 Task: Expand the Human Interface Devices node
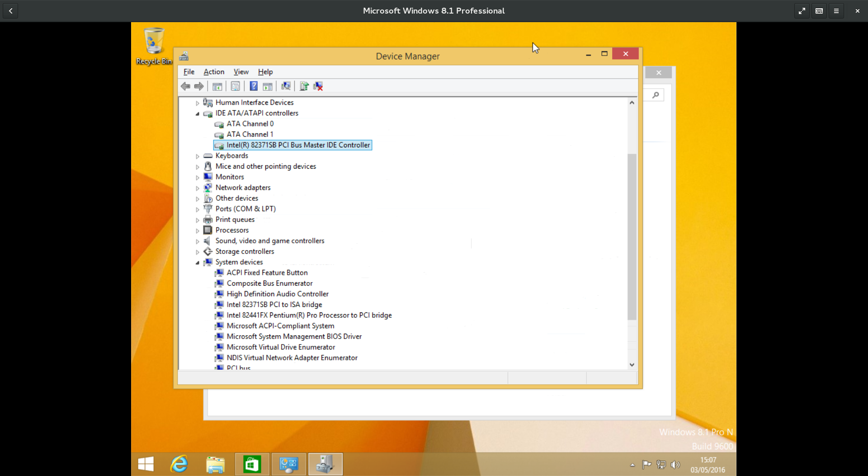(x=198, y=103)
